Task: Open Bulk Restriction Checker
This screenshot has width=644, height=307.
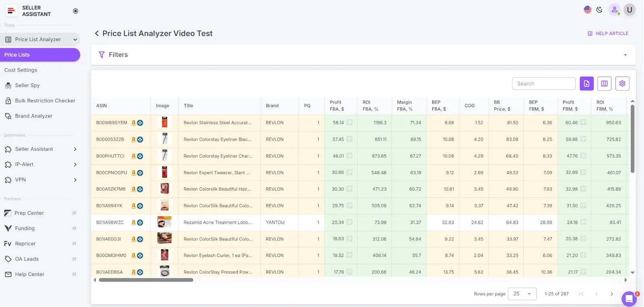Action: (x=45, y=101)
